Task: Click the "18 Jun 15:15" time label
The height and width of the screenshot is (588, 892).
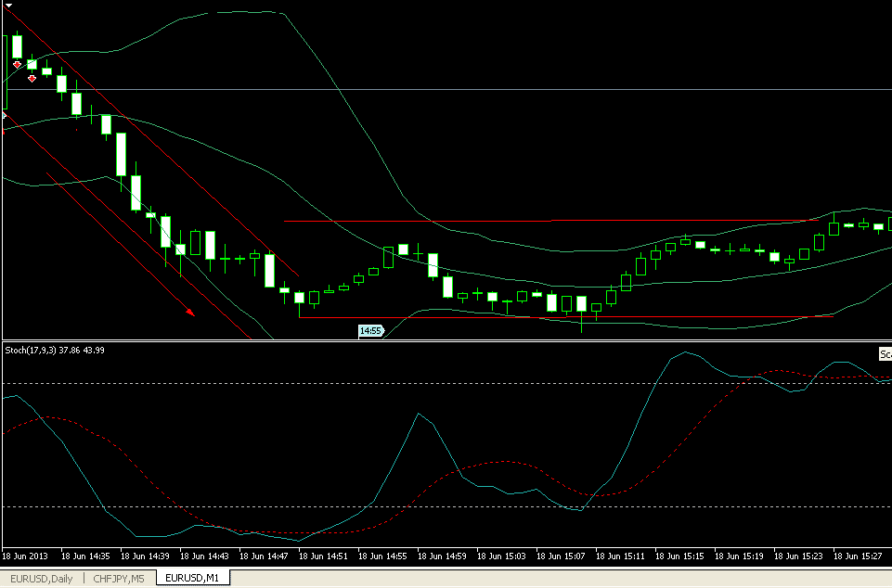Action: pyautogui.click(x=679, y=556)
